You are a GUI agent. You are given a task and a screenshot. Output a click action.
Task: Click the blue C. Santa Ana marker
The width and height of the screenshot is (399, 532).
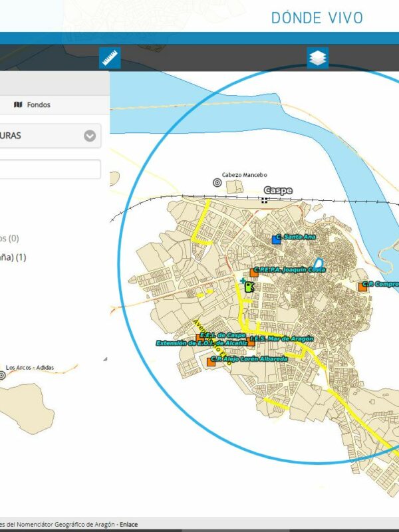[x=277, y=238]
